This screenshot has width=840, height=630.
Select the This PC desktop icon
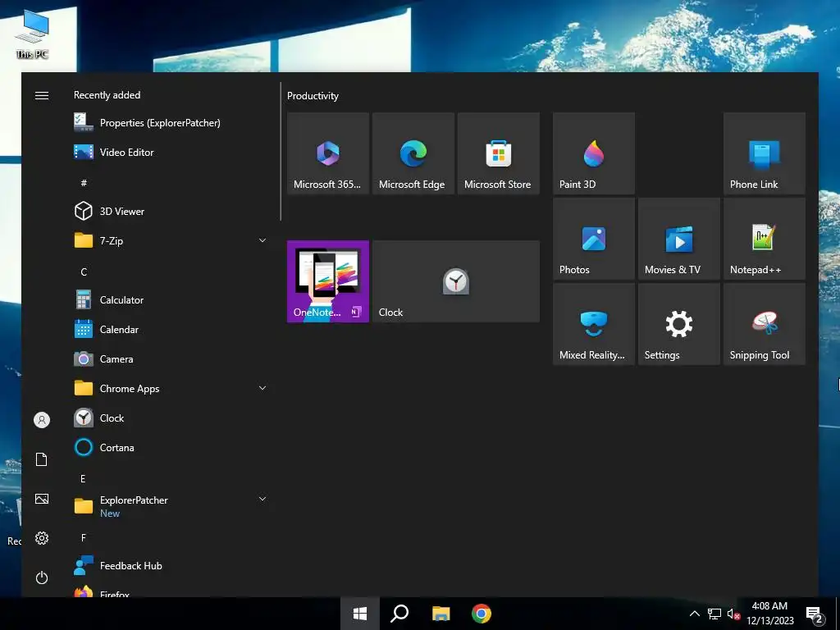coord(32,34)
